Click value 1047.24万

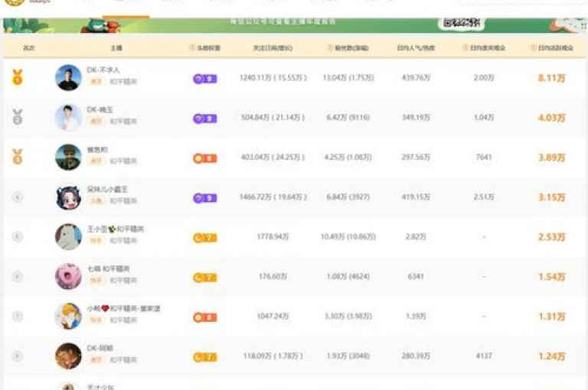pos(273,316)
